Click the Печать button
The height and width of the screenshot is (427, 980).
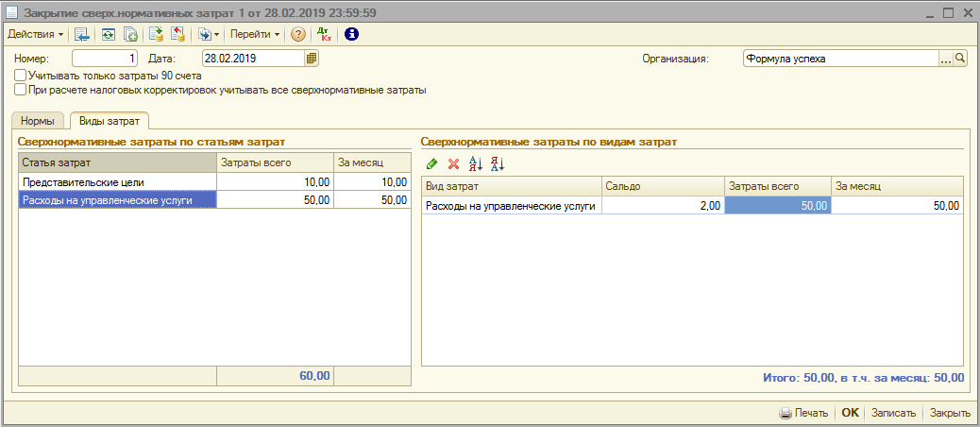[x=803, y=413]
